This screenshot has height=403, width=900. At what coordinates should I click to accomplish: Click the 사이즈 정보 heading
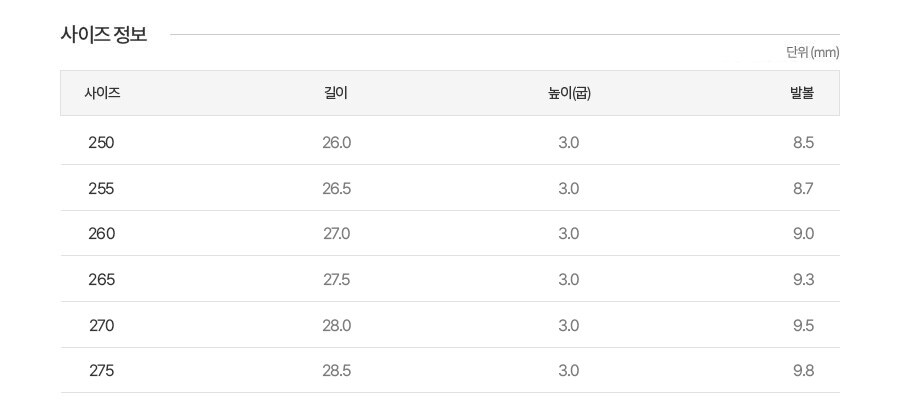click(104, 34)
